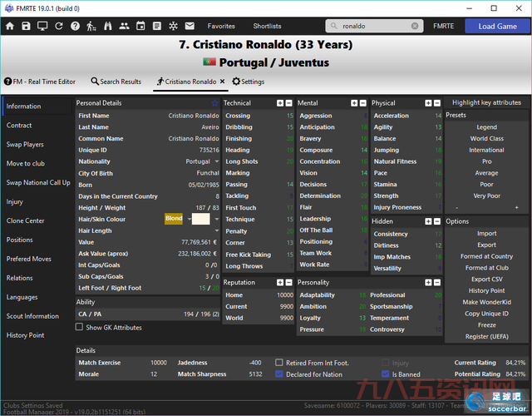Click the Make WonderKid option
The image size is (532, 416).
point(486,301)
